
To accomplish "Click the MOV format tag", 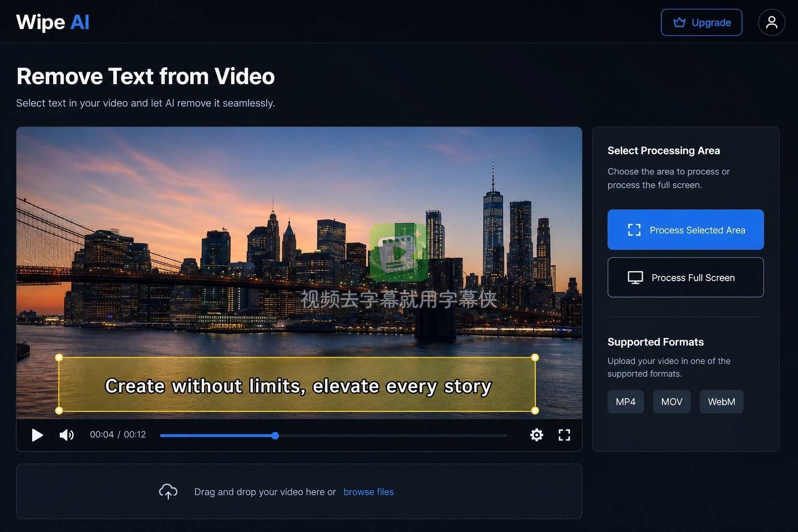I will [x=672, y=402].
